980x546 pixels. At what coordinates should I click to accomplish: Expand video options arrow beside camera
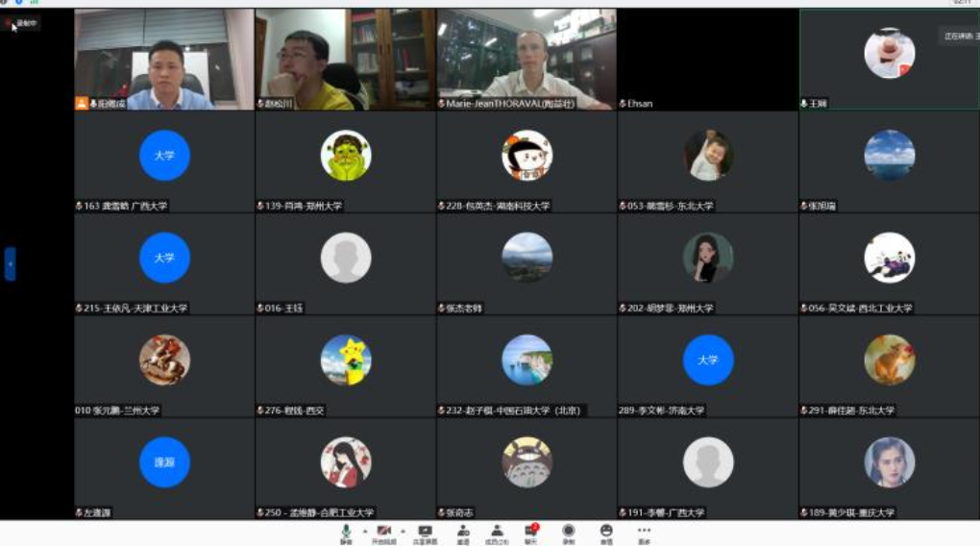click(x=403, y=530)
